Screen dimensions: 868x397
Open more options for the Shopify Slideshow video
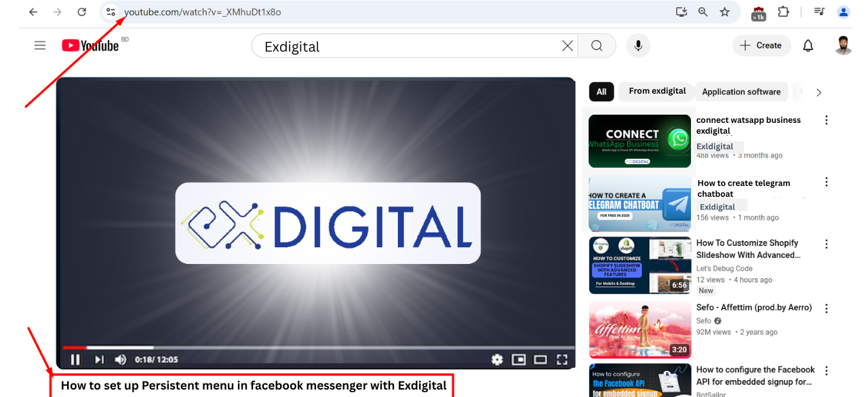[826, 244]
